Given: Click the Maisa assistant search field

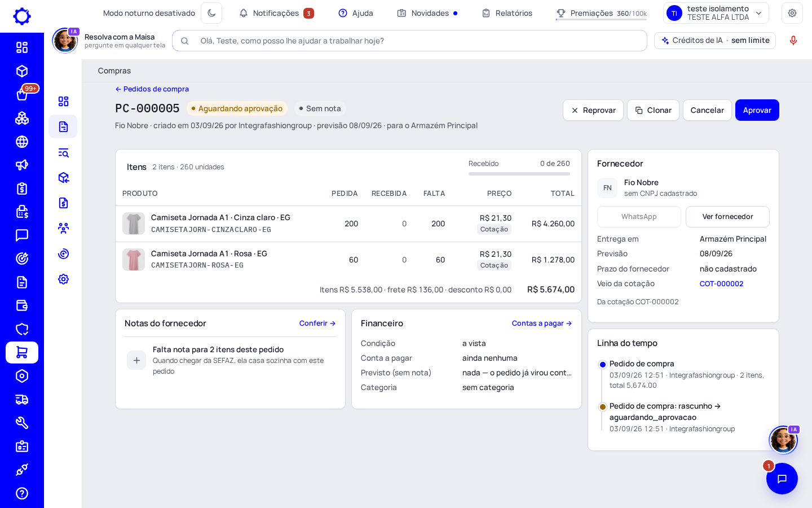Looking at the screenshot, I should click(x=409, y=41).
